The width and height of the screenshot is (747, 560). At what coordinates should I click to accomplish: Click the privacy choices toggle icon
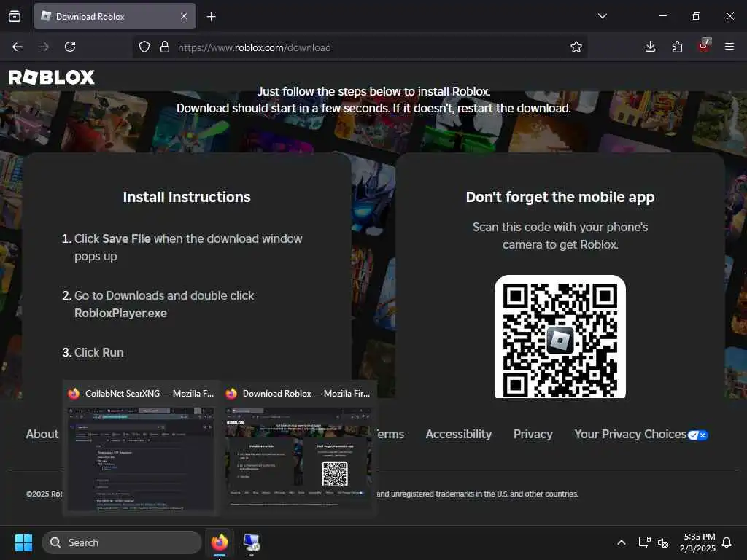coord(698,435)
